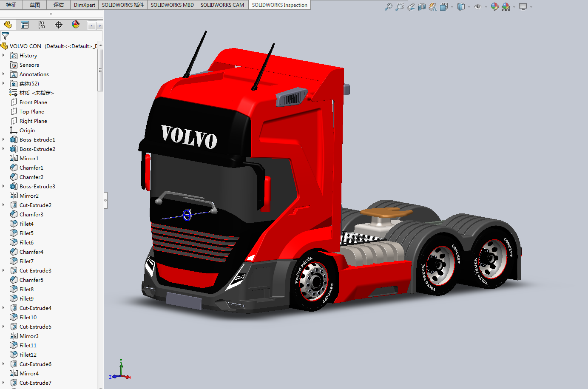Viewport: 588px width, 389px height.
Task: Click the Zoom to Fit magnifier icon
Action: 389,7
